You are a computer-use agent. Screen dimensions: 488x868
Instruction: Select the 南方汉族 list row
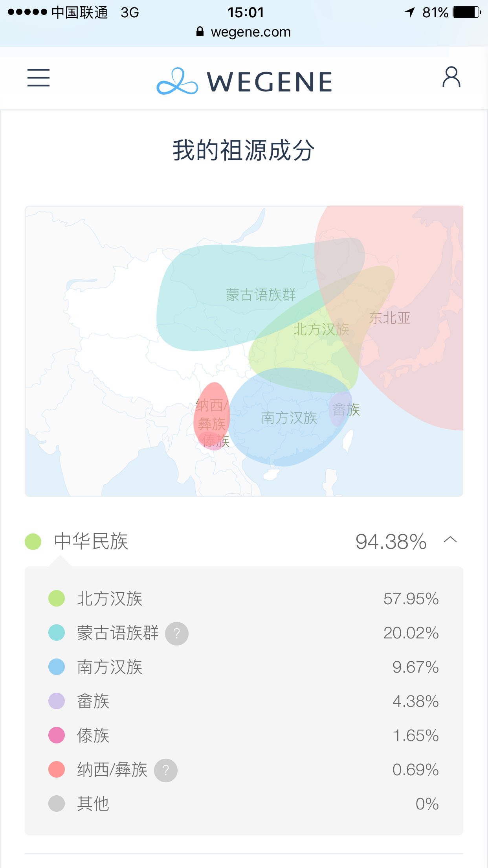coord(244,667)
